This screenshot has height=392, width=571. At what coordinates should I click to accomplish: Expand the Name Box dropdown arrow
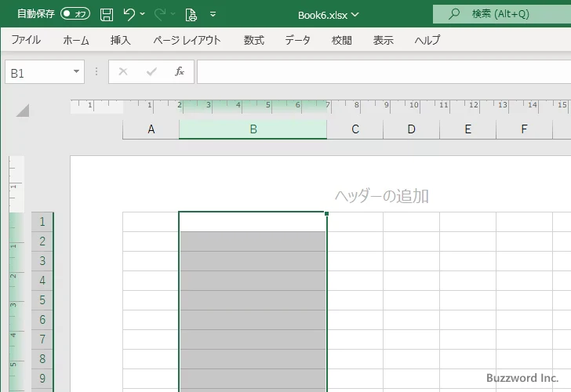pyautogui.click(x=76, y=71)
